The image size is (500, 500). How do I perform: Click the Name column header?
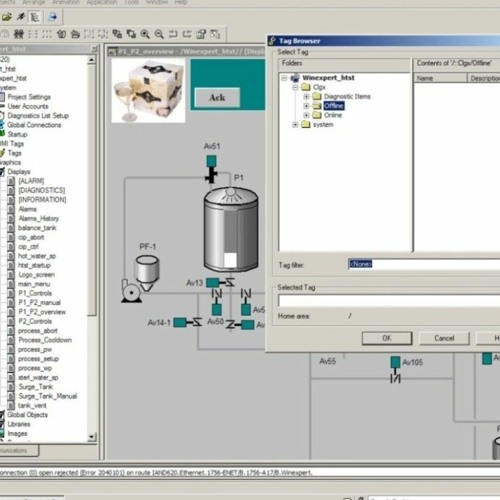(x=440, y=78)
